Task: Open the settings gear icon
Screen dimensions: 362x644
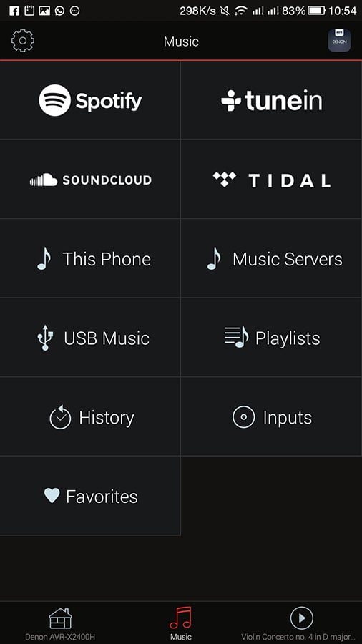Action: click(x=23, y=41)
